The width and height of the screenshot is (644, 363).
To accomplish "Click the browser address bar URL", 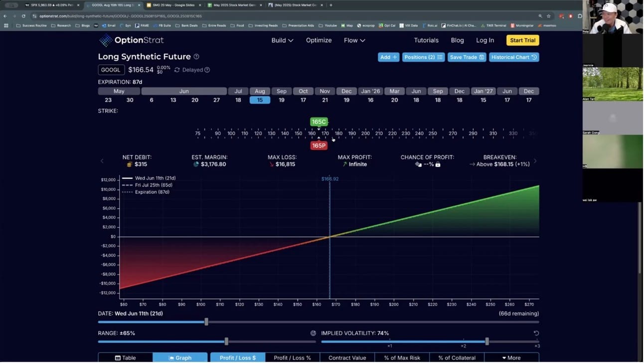I will 120,16.
